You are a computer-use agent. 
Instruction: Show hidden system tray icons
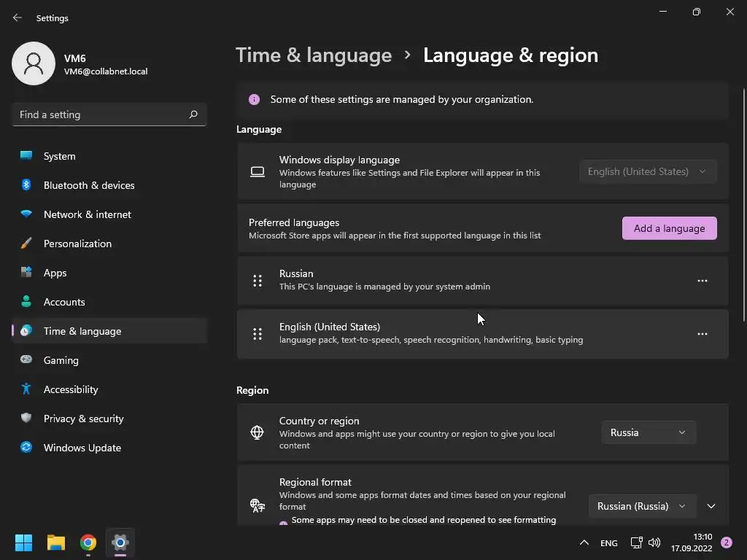click(x=584, y=542)
